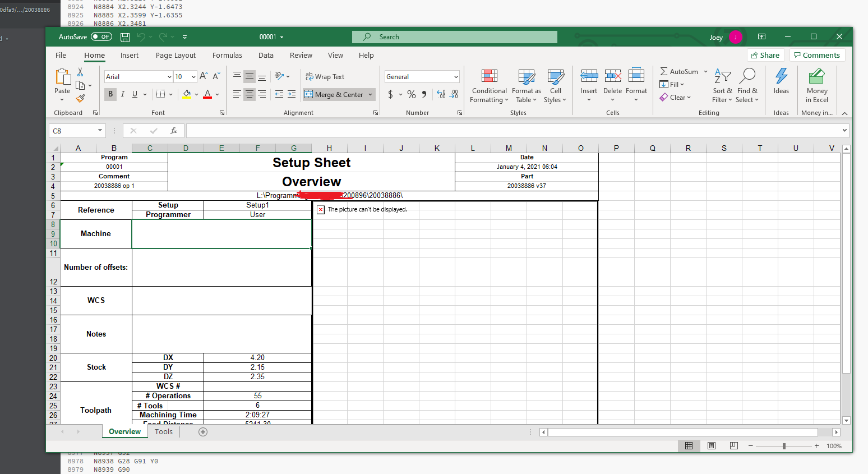Expand the General number format dropdown
Image resolution: width=868 pixels, height=474 pixels.
[x=455, y=76]
